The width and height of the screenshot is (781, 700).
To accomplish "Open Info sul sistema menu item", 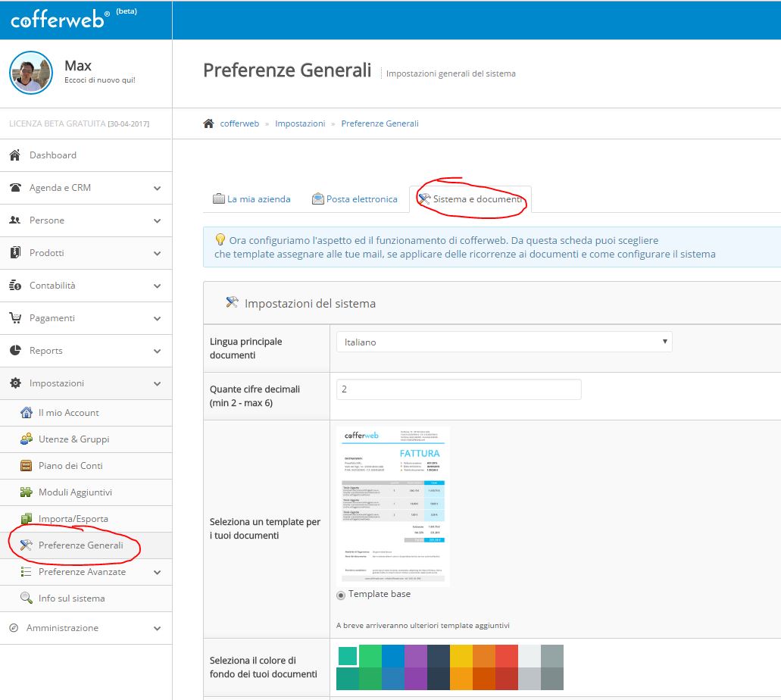I will tap(86, 598).
